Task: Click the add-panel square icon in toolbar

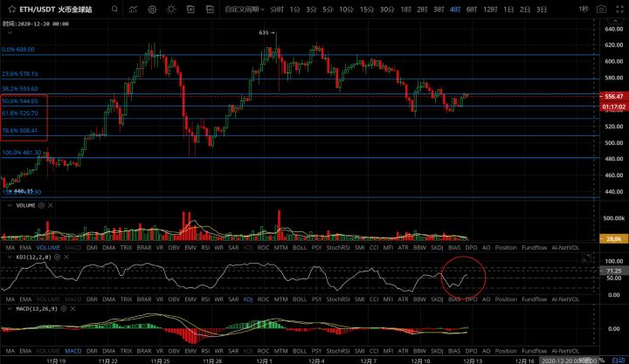Action: 190,10
